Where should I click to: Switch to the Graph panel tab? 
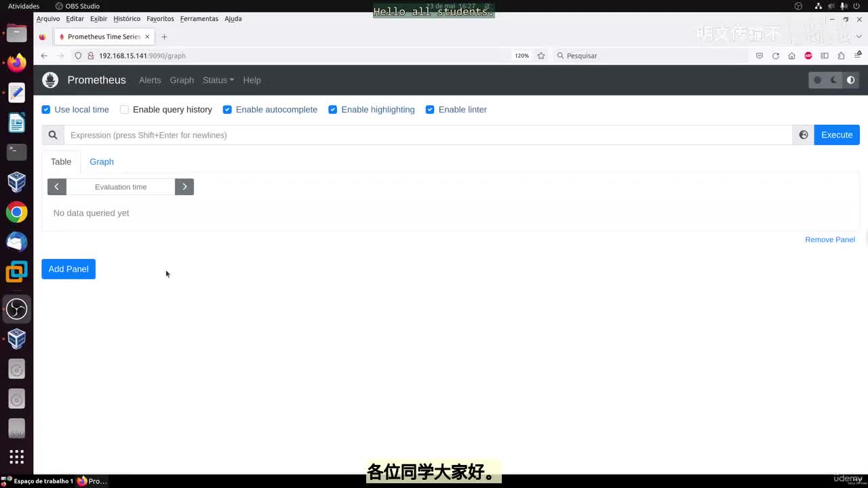102,161
